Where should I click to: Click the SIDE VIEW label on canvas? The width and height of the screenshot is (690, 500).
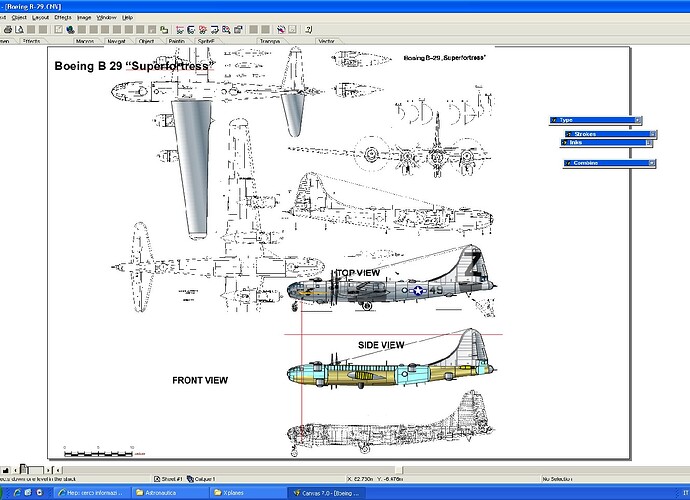pos(381,345)
